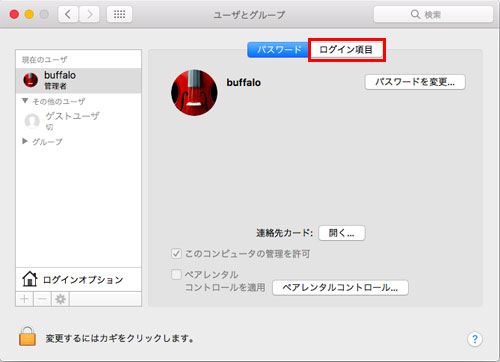Show all preferences with grid icon

pyautogui.click(x=119, y=14)
